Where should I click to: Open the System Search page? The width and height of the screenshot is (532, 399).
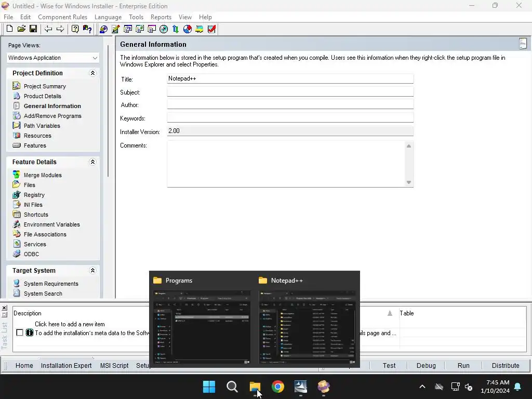(x=43, y=294)
